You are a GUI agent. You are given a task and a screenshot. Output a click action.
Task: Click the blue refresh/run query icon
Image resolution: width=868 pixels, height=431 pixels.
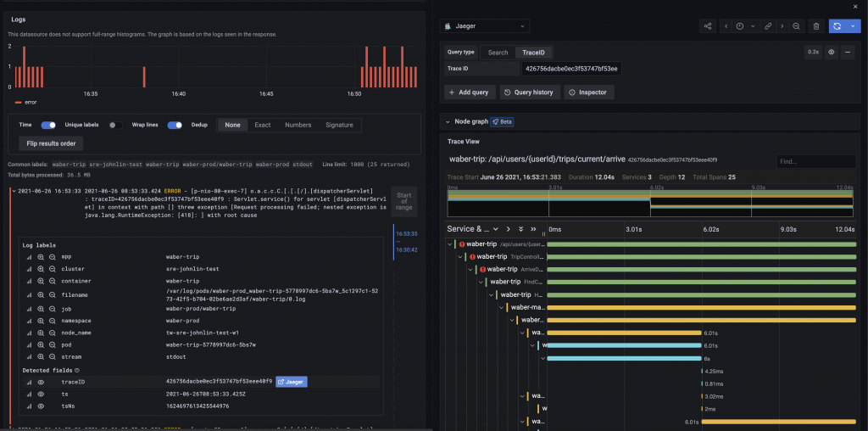point(837,26)
